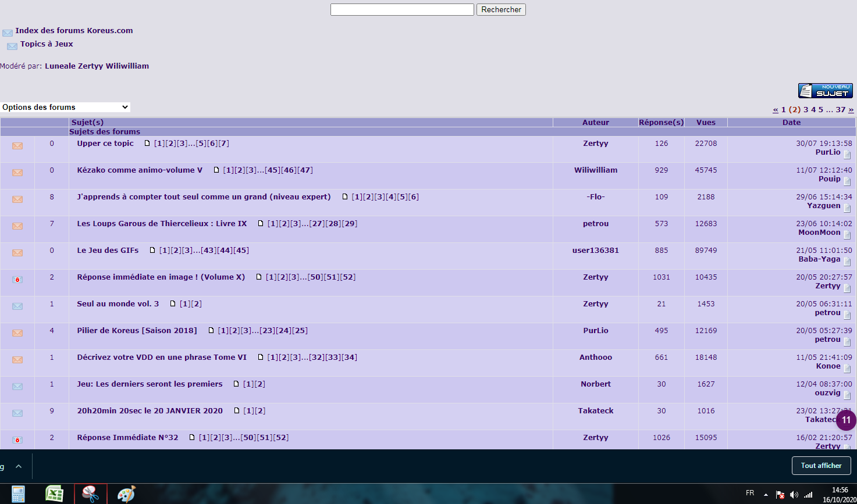Open the 'Le Jeu des GIFs' topic
The image size is (857, 504).
pyautogui.click(x=108, y=251)
